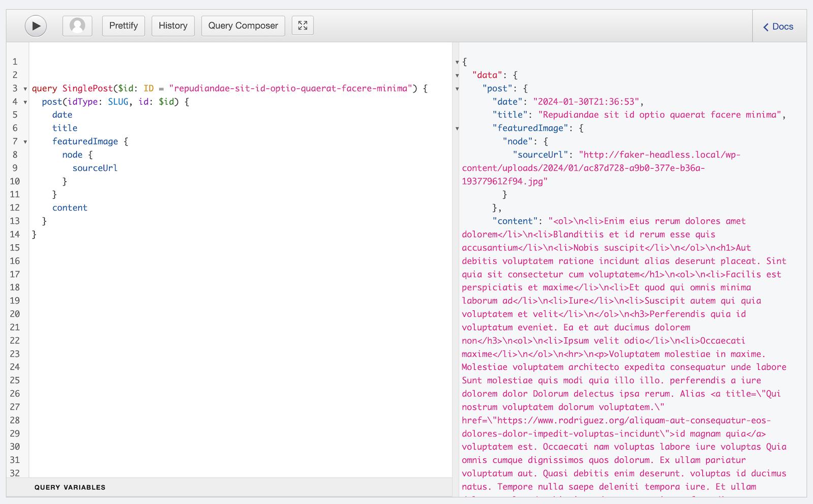Click line number 5 in the gutter

[15, 115]
